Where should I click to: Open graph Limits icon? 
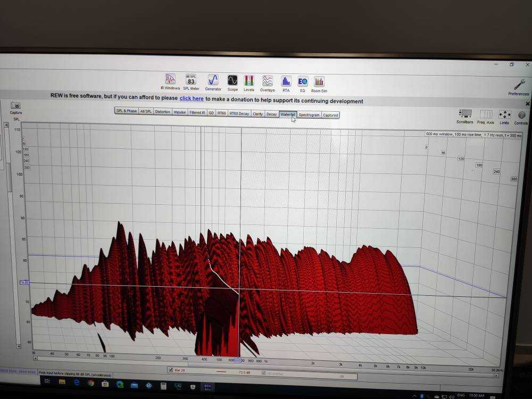point(504,117)
